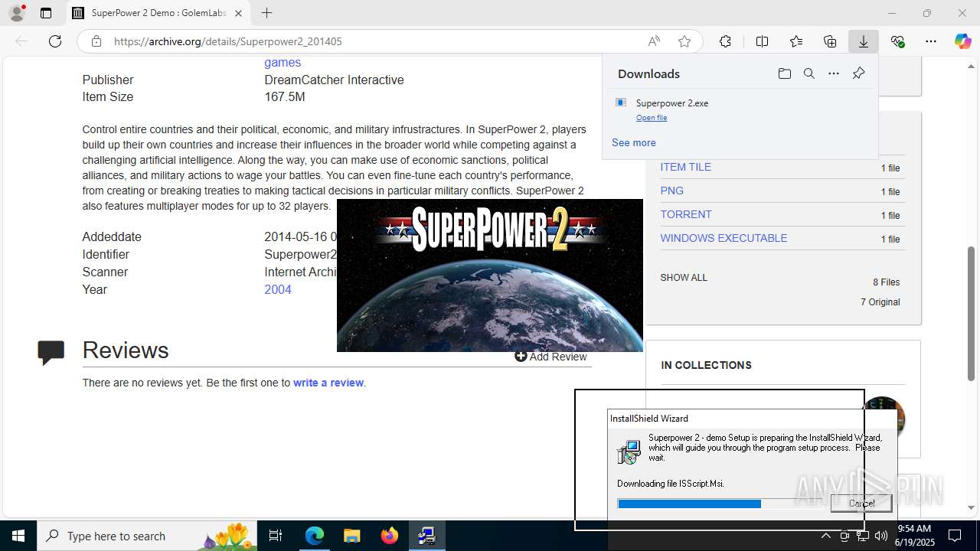Open the Extensions puzzle icon
The image size is (980, 551).
pyautogui.click(x=725, y=41)
